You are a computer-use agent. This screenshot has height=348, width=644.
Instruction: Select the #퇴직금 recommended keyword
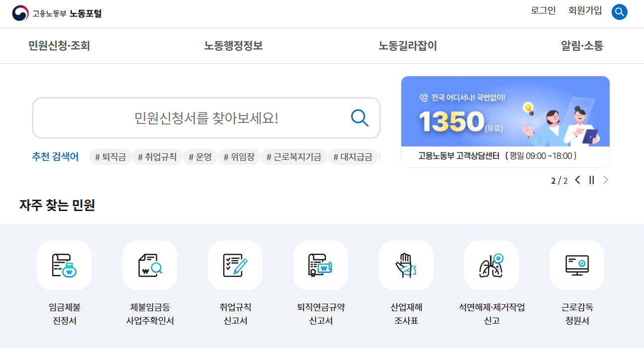[110, 156]
